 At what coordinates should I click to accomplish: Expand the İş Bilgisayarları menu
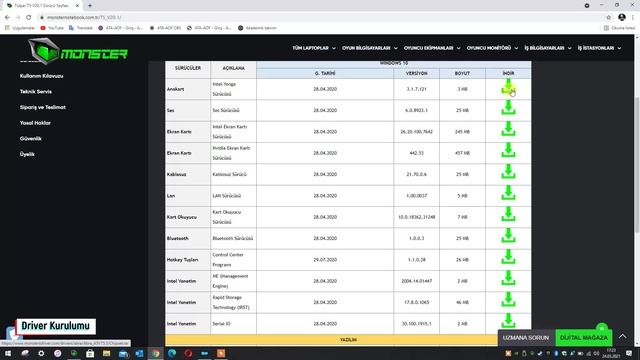[548, 48]
